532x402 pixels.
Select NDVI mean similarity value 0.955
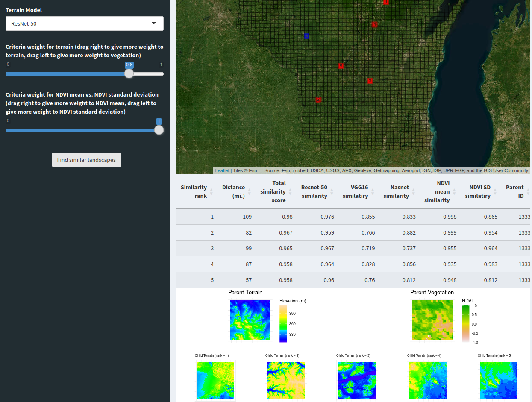click(450, 248)
